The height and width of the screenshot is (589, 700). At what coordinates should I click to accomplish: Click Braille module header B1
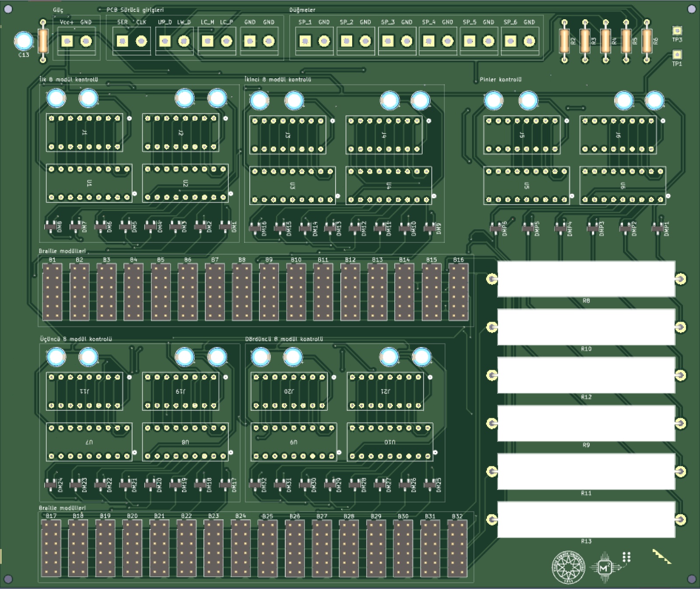52,292
